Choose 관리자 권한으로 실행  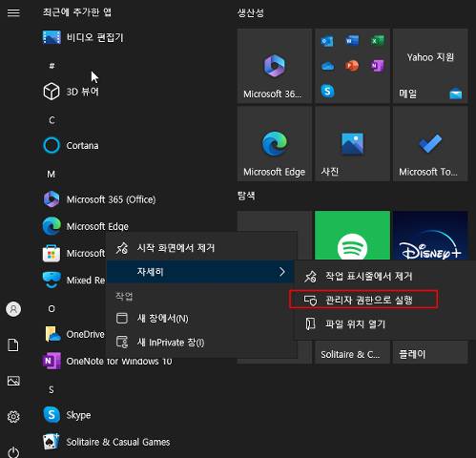(363, 300)
